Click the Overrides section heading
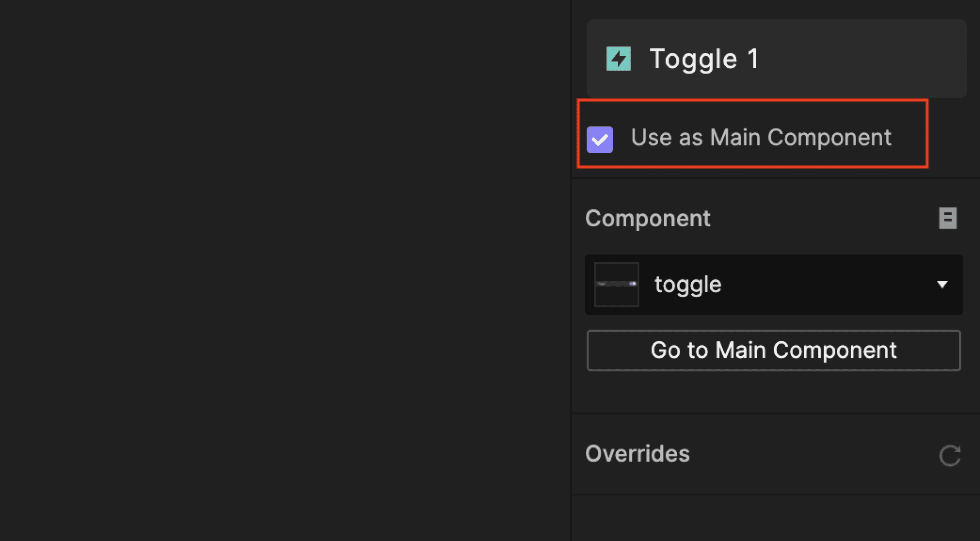The image size is (980, 541). point(637,454)
